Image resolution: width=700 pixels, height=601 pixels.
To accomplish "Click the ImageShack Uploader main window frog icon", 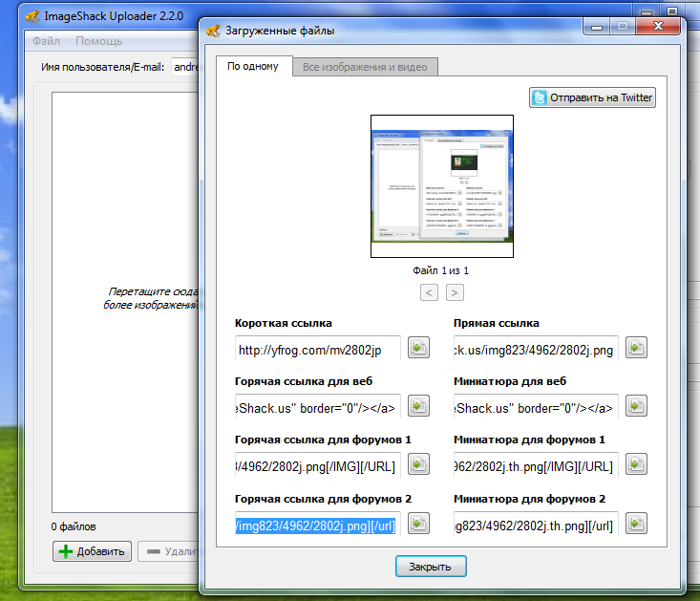I will click(32, 16).
